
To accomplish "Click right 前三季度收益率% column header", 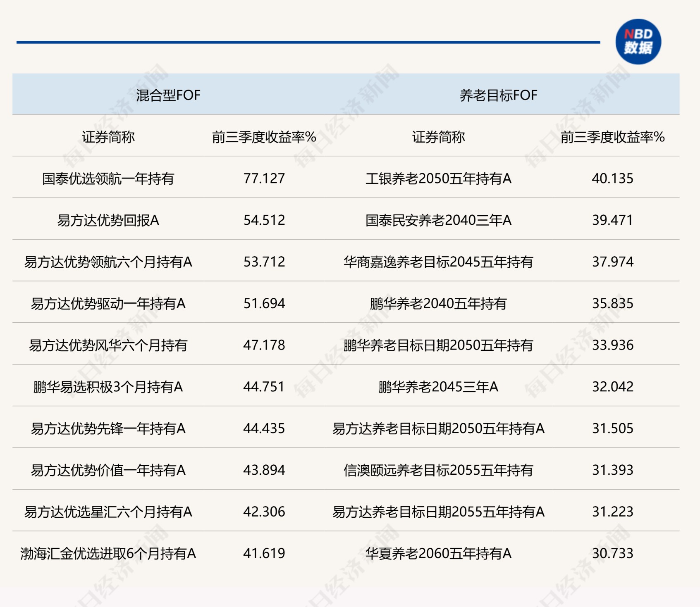I will coord(612,137).
